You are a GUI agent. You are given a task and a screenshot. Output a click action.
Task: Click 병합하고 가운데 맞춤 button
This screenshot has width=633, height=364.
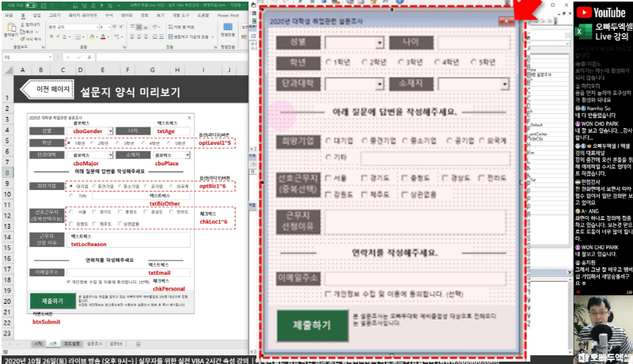pyautogui.click(x=188, y=37)
